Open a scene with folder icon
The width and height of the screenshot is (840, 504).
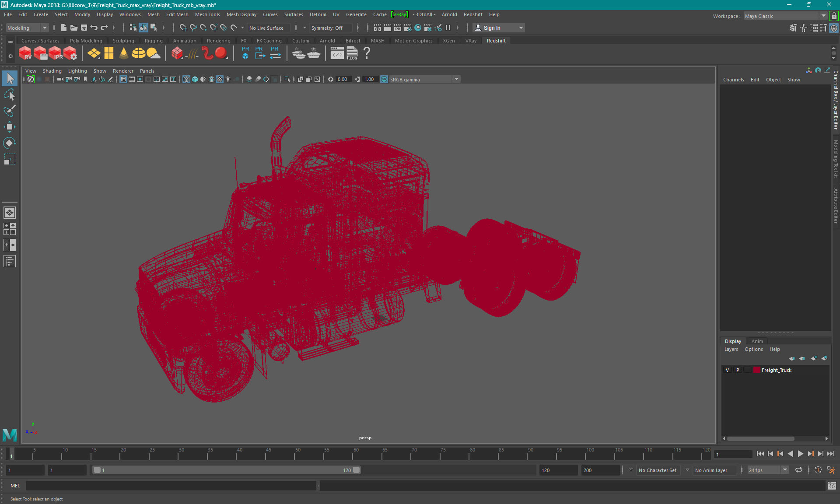(74, 28)
